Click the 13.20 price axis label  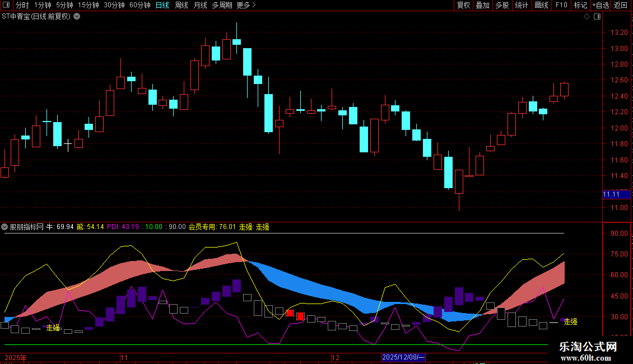(x=619, y=32)
